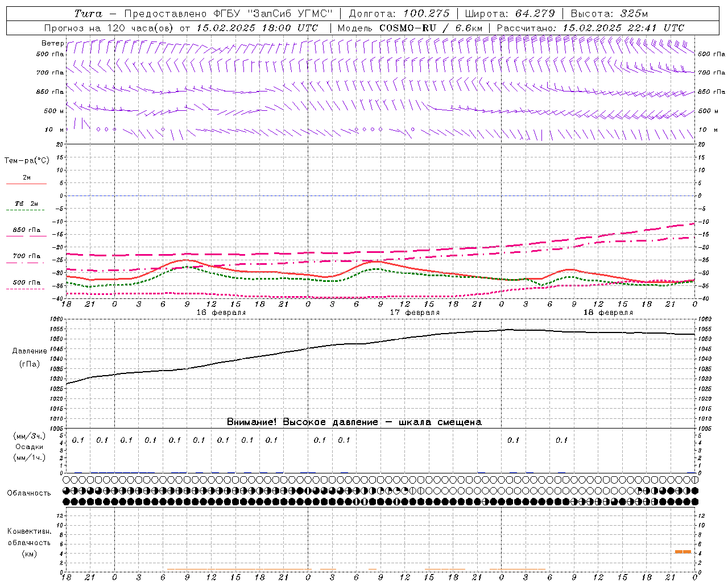Click the orange convective cloud bar
This screenshot has height=582, width=728.
683,551
